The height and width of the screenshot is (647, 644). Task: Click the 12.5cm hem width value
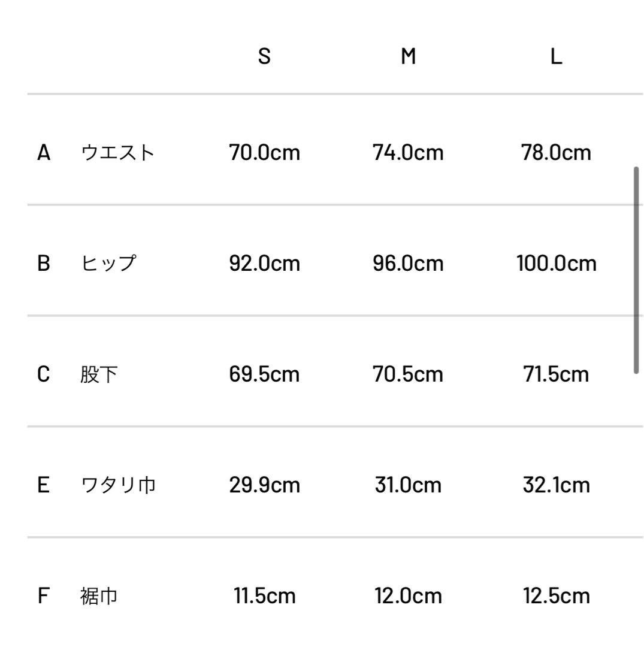[x=557, y=596]
